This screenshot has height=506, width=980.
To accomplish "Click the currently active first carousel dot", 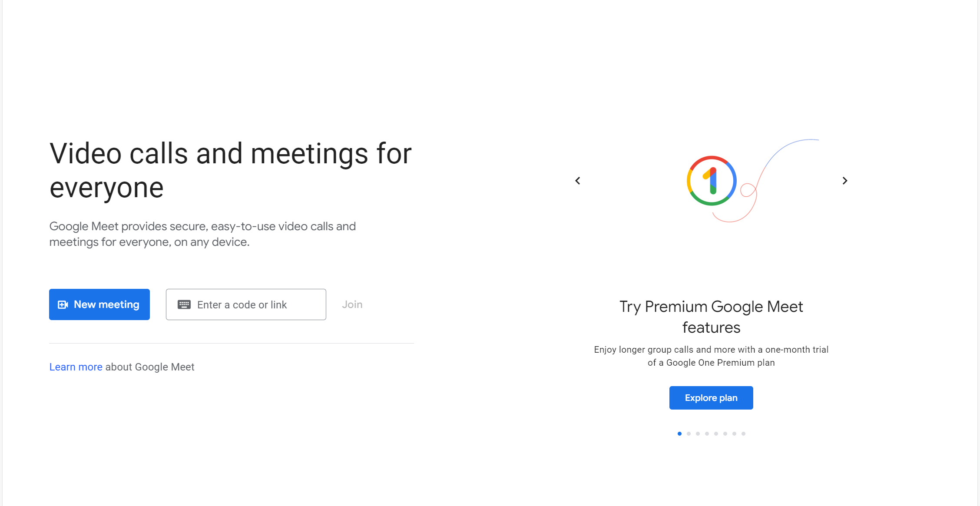I will click(x=679, y=433).
